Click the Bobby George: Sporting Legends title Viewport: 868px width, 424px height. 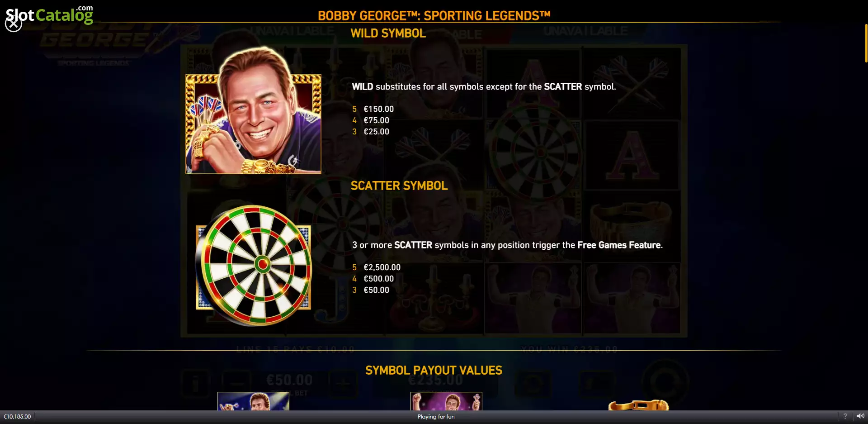click(434, 15)
